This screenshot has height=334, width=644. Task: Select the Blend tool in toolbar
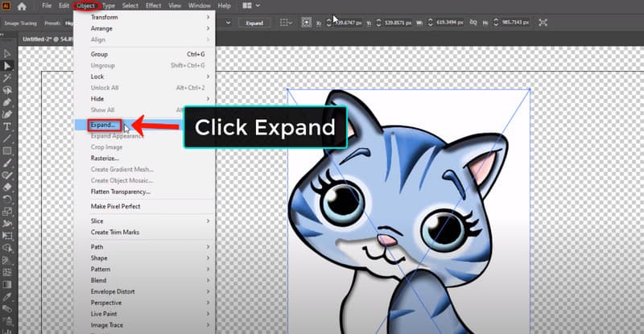tap(7, 308)
